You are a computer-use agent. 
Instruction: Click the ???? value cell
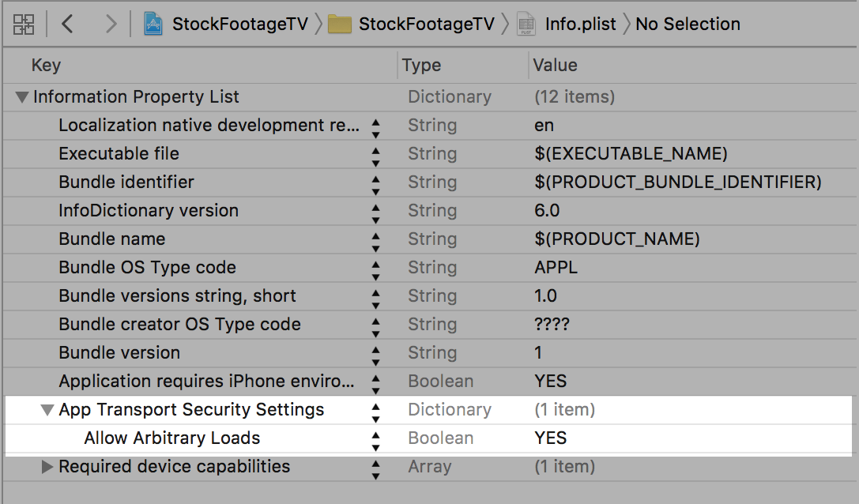click(552, 325)
